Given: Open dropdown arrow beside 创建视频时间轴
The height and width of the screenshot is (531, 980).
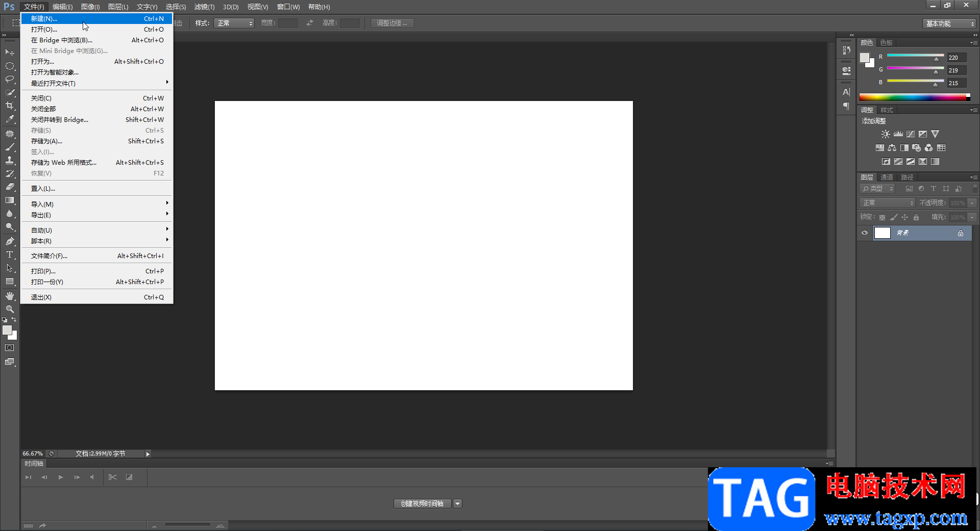Looking at the screenshot, I should [x=458, y=504].
